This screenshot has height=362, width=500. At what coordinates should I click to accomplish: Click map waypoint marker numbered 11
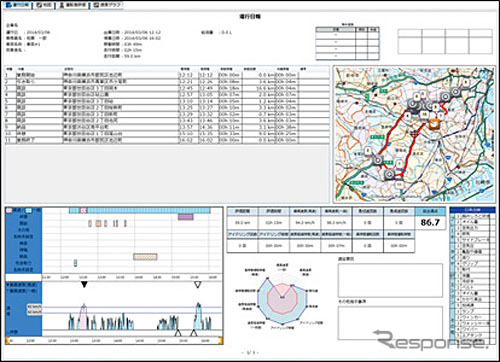pyautogui.click(x=399, y=184)
